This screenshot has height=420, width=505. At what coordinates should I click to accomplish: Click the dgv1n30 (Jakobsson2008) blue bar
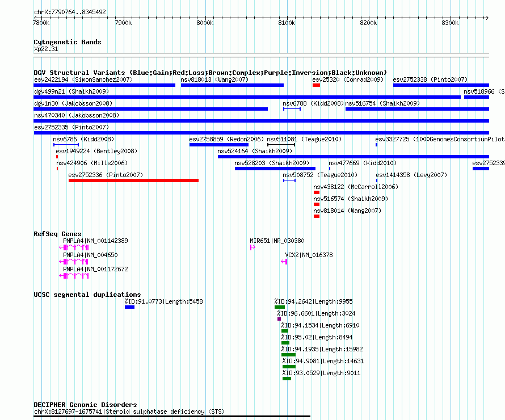pos(151,109)
